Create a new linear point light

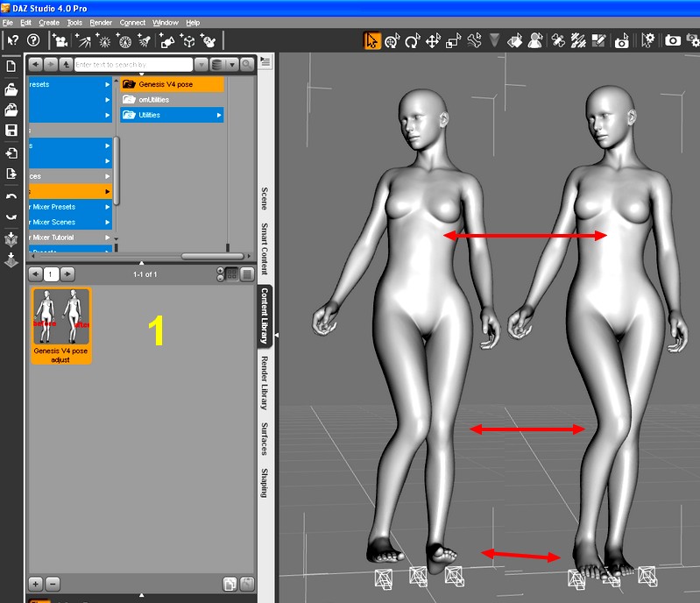point(124,40)
